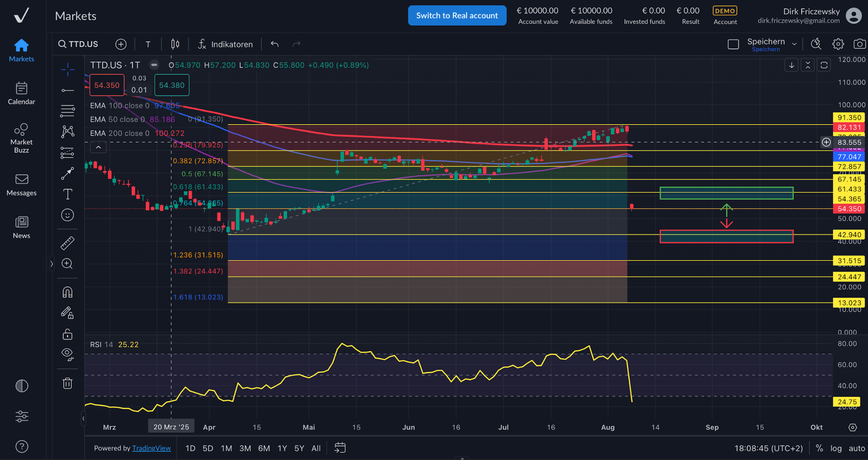Select the Text tool in the drawing toolbar
Screen dimensions: 868x460
pos(67,194)
